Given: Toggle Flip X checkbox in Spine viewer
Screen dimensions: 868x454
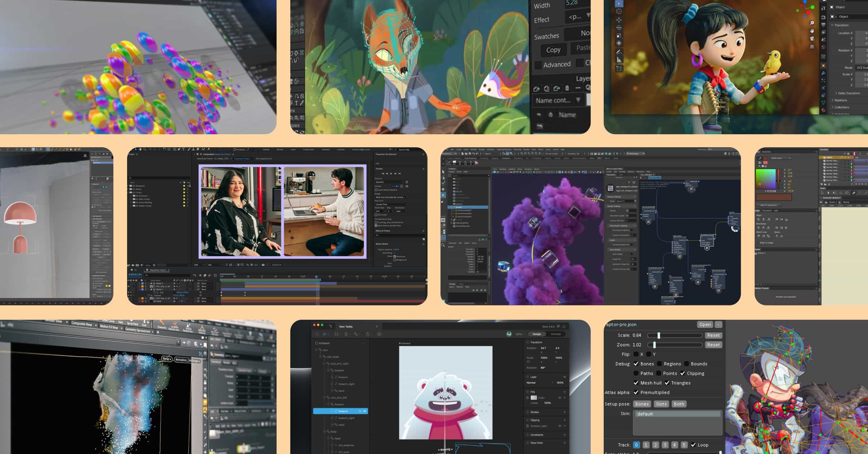Looking at the screenshot, I should [x=636, y=354].
